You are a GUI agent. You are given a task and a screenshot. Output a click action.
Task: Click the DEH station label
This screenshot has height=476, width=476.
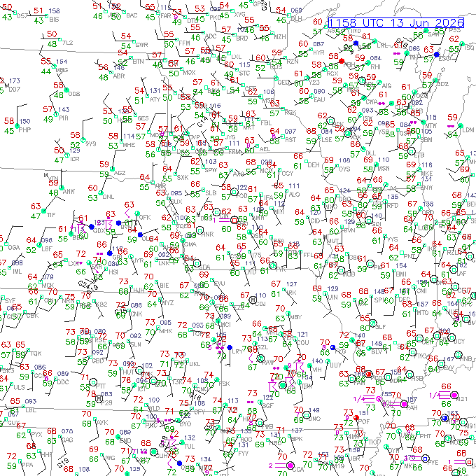(x=314, y=164)
